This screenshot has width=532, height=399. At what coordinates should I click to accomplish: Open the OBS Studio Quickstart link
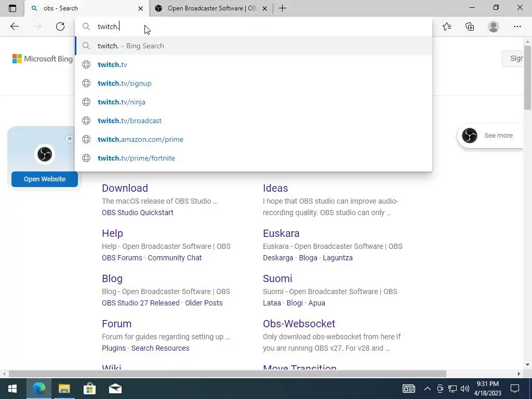coord(137,212)
